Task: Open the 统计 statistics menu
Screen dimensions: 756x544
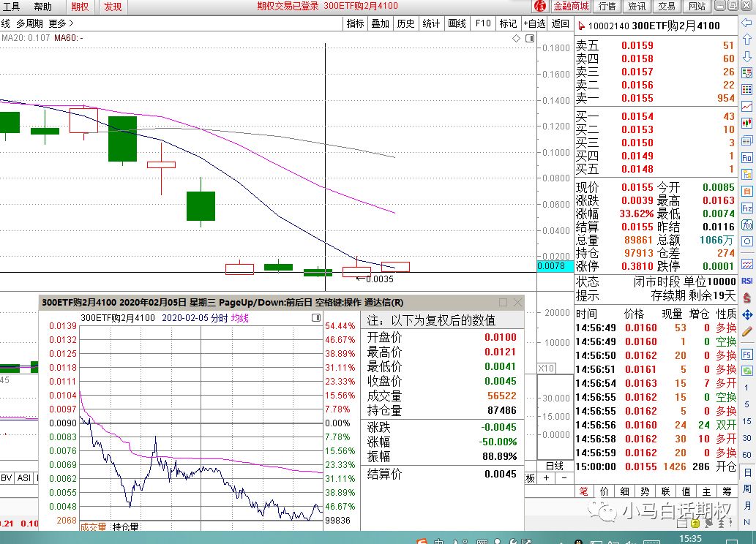Action: pos(431,23)
